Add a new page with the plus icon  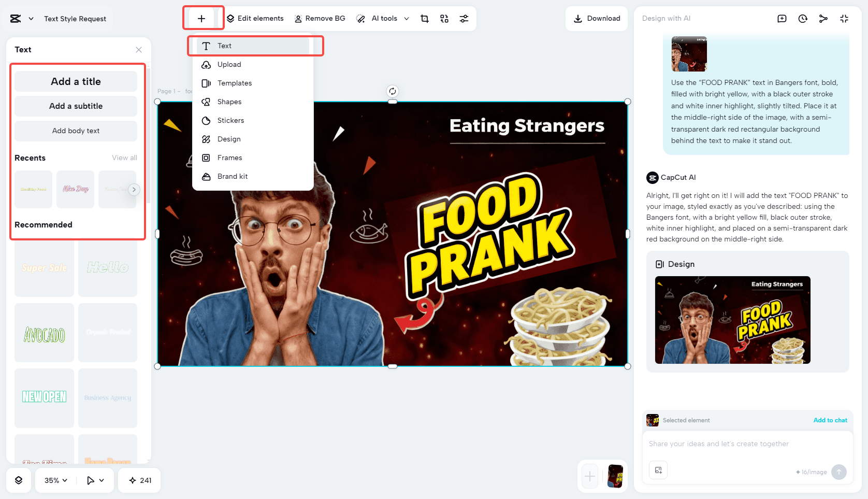[x=589, y=476]
